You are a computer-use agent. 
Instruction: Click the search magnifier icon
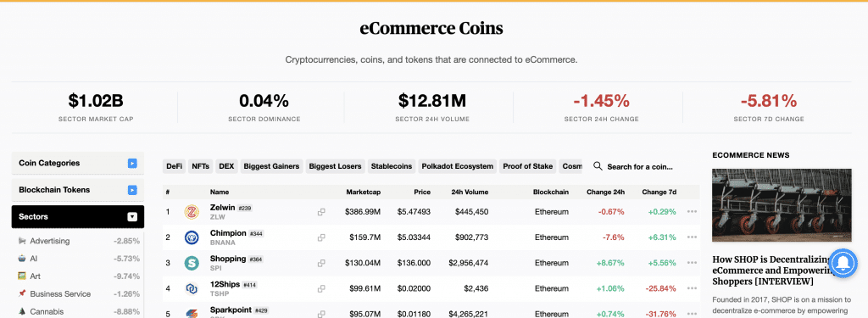click(598, 166)
